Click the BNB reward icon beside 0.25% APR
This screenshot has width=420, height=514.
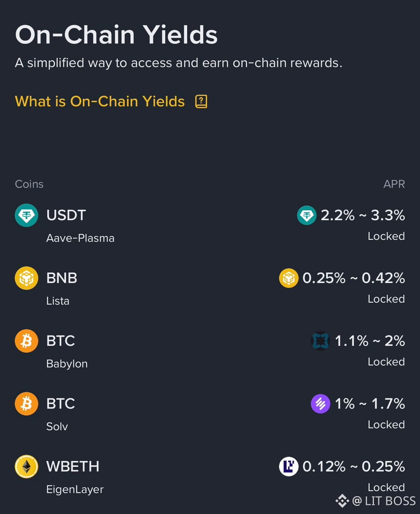pyautogui.click(x=289, y=278)
